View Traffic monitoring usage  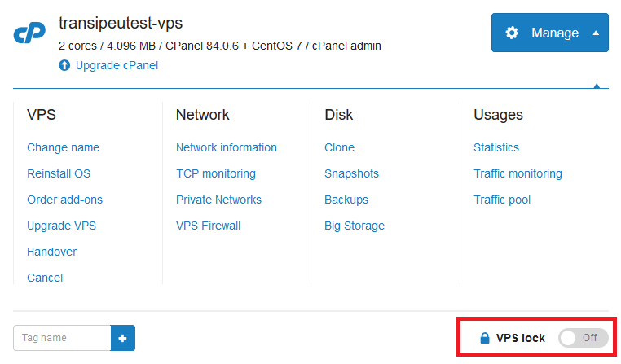[x=517, y=173]
